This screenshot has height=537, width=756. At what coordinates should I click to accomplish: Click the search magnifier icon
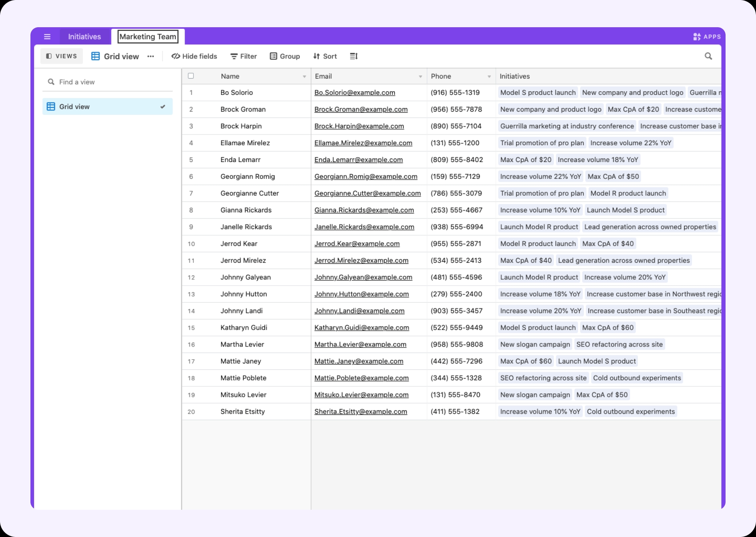708,56
